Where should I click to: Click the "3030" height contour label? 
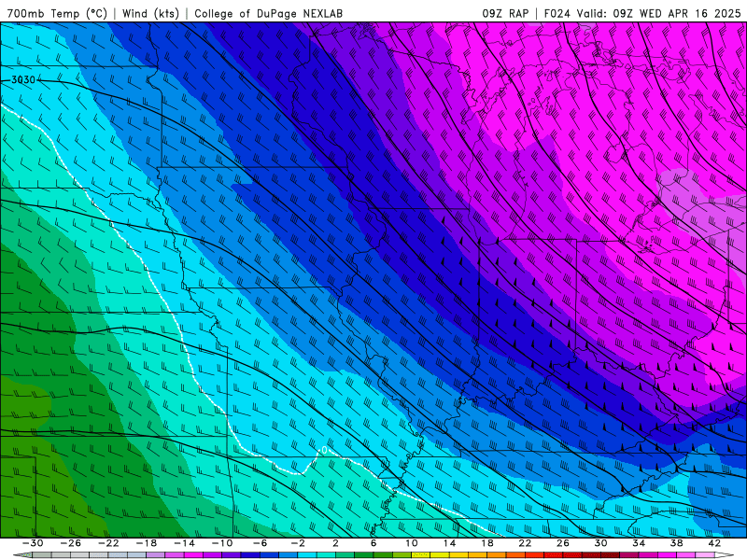click(x=23, y=80)
